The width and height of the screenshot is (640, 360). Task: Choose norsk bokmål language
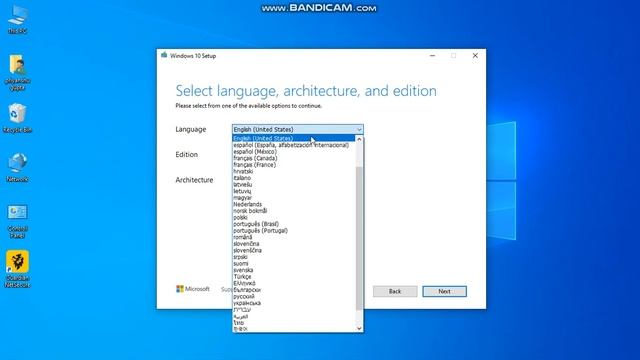tap(294, 211)
